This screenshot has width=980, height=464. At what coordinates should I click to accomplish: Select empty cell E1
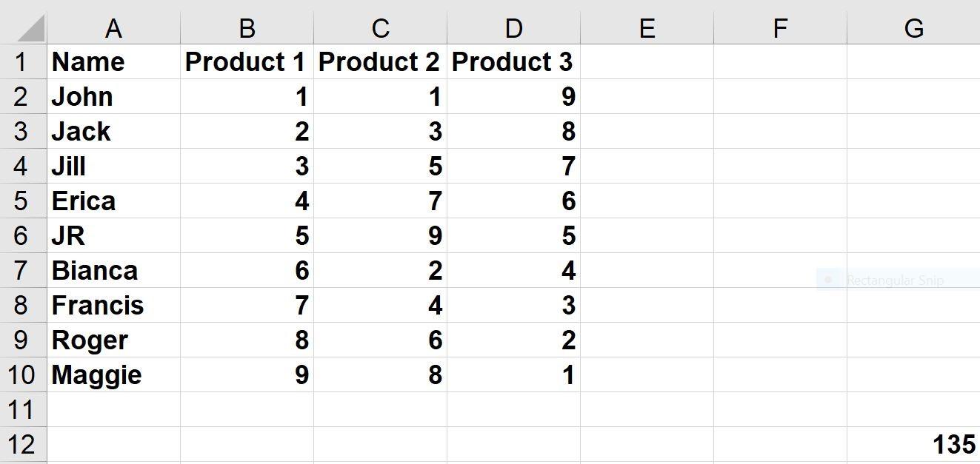point(647,62)
